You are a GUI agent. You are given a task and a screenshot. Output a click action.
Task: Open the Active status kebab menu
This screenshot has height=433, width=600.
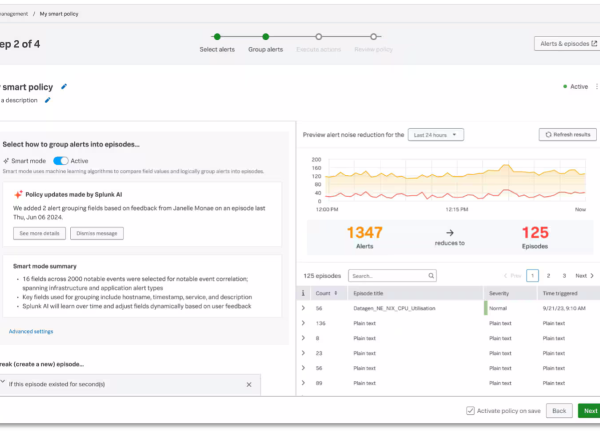point(597,87)
